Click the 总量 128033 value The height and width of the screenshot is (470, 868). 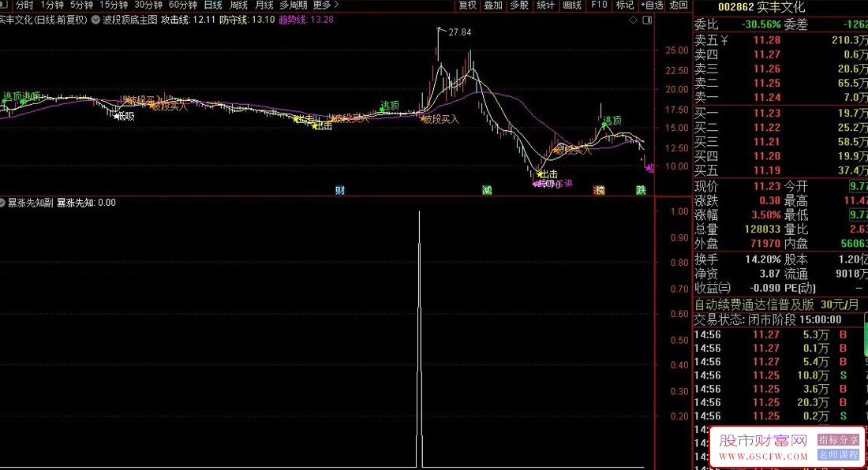[761, 229]
